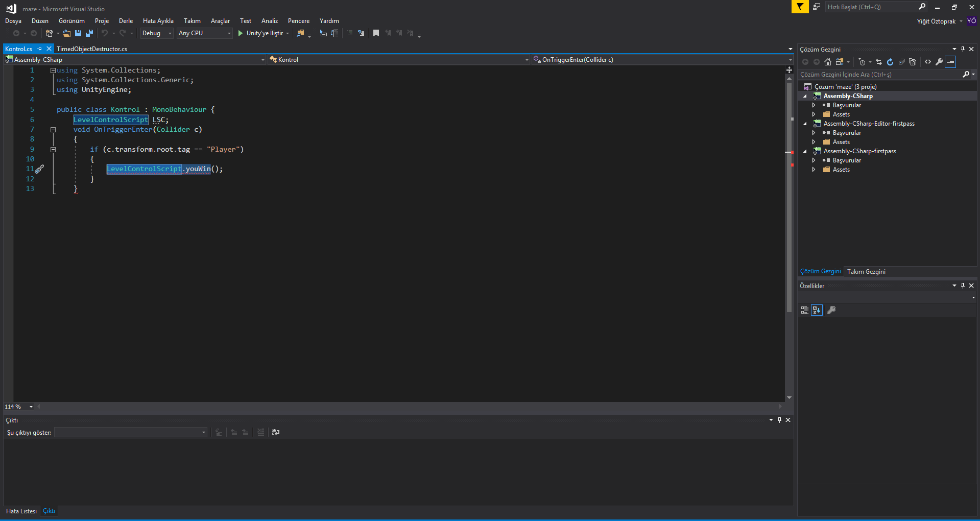Collapse all nodes in Çözüm Gezgini
Viewport: 980px width, 521px height.
[x=901, y=62]
